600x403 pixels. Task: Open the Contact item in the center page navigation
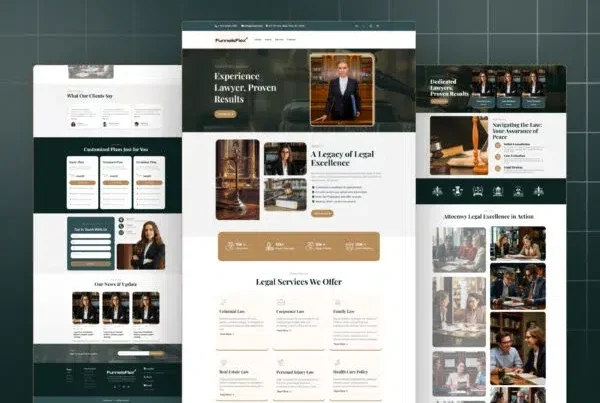click(x=291, y=40)
